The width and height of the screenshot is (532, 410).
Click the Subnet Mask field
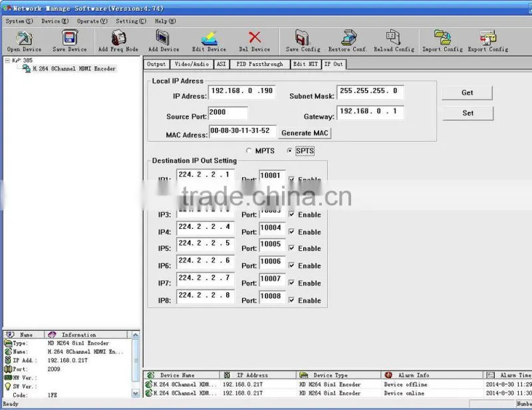click(370, 92)
